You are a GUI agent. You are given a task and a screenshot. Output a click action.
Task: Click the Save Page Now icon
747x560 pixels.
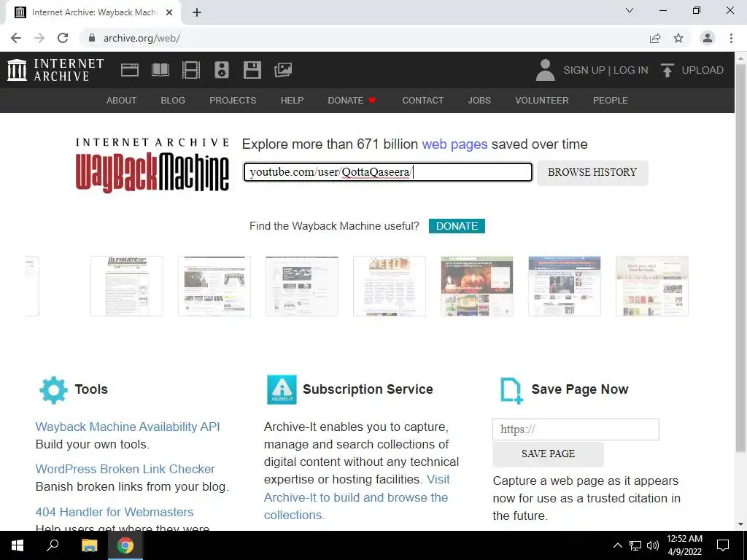coord(511,391)
